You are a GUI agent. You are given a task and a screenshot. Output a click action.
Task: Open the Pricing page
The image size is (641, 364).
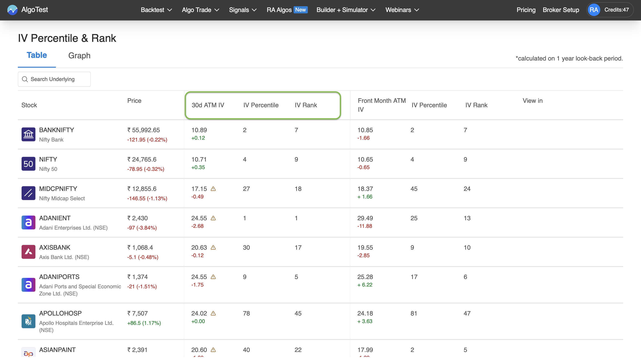526,10
